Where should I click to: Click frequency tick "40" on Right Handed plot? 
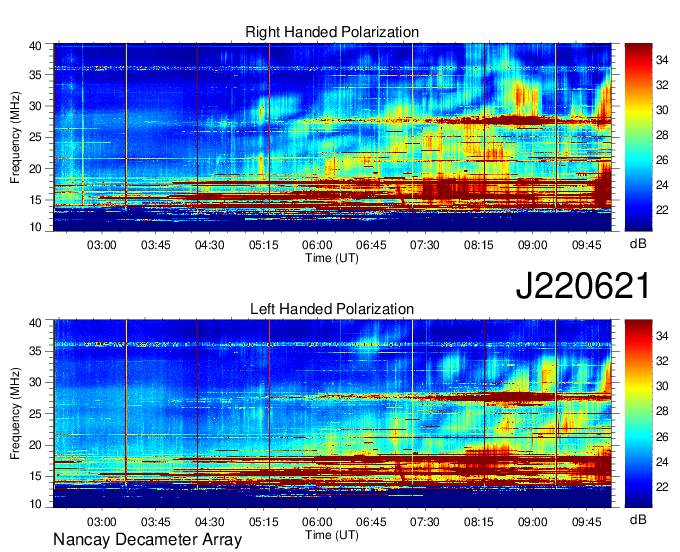36,46
